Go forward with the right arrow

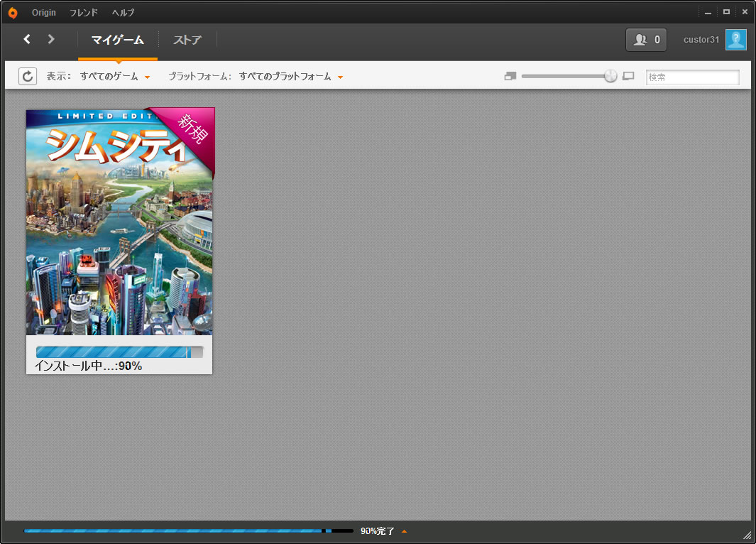[50, 39]
